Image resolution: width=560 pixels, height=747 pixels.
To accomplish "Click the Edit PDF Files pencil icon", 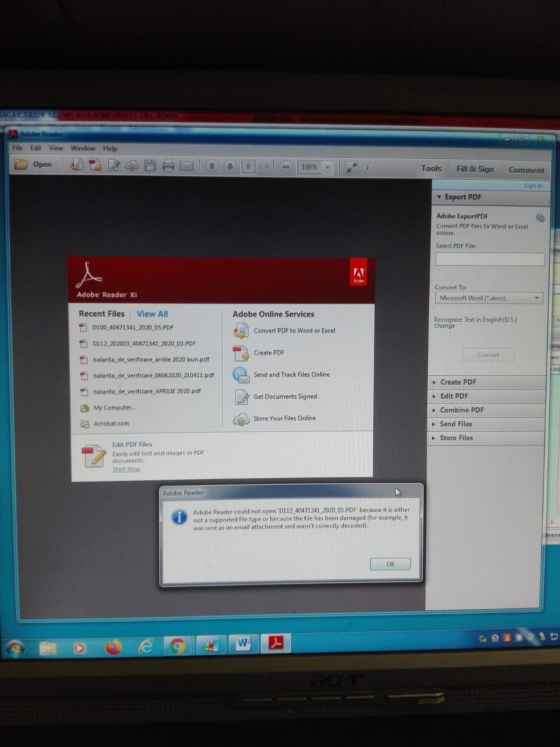I will [94, 456].
